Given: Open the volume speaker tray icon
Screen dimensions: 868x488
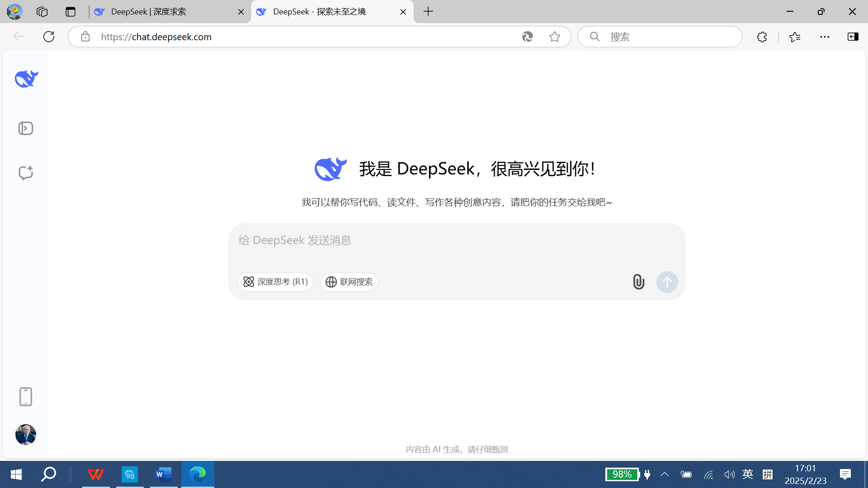Looking at the screenshot, I should click(x=729, y=474).
